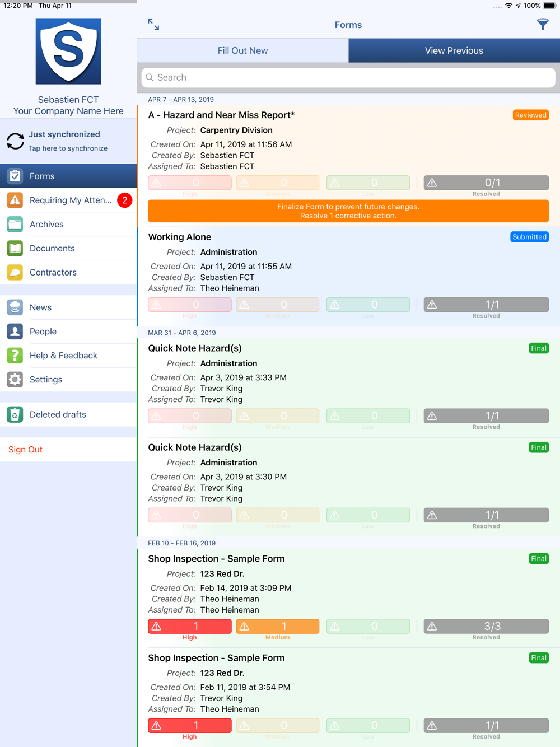Open Help & Feedback

point(68,356)
